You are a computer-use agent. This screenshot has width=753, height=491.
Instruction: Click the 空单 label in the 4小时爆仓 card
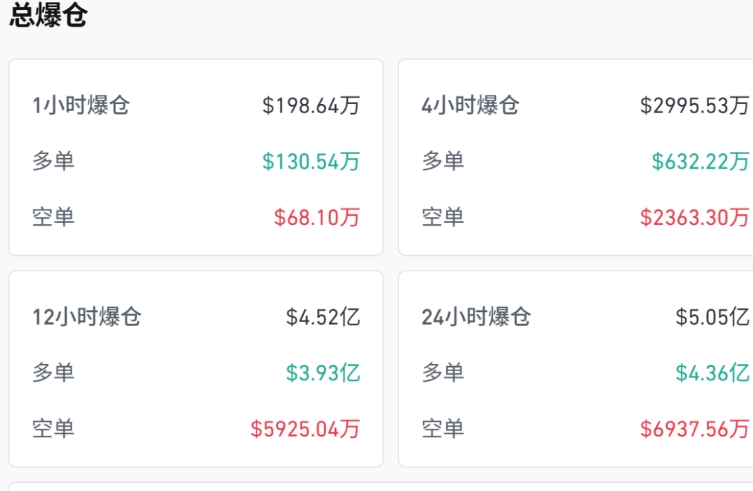pyautogui.click(x=443, y=217)
